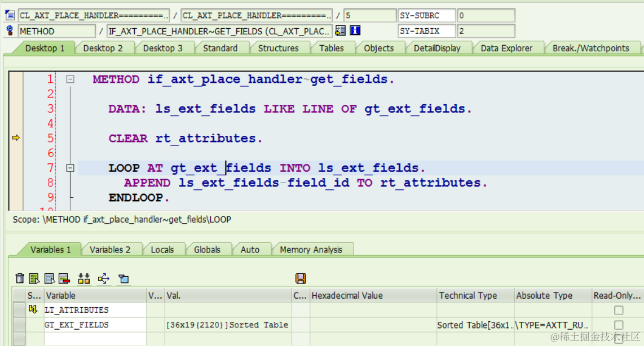Open the Objects tab
Screen dimensions: 644x346
379,48
